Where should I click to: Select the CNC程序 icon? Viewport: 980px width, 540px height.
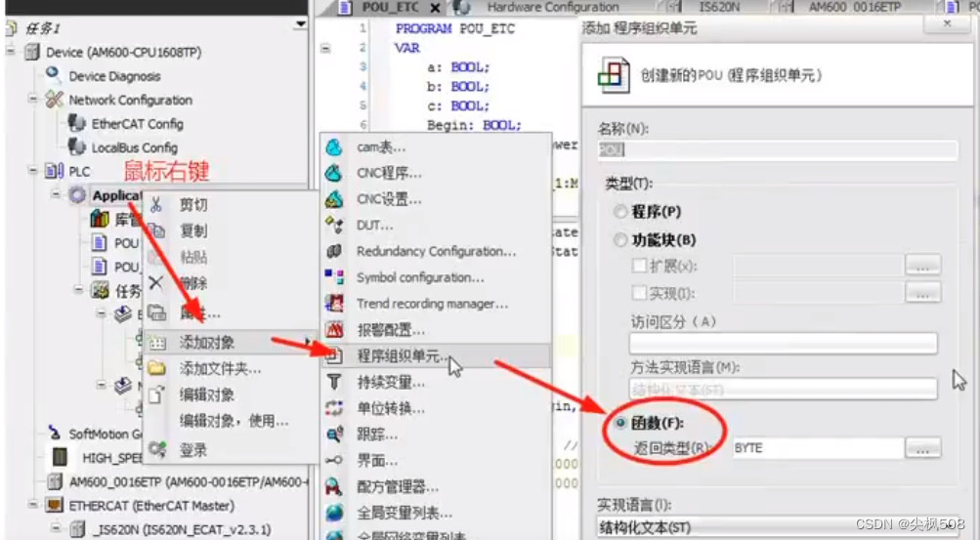334,173
